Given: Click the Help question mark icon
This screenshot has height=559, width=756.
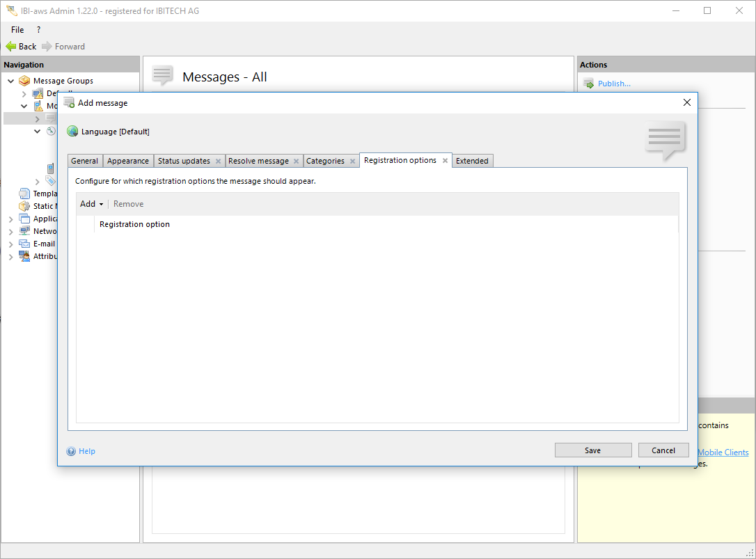Looking at the screenshot, I should tap(71, 451).
